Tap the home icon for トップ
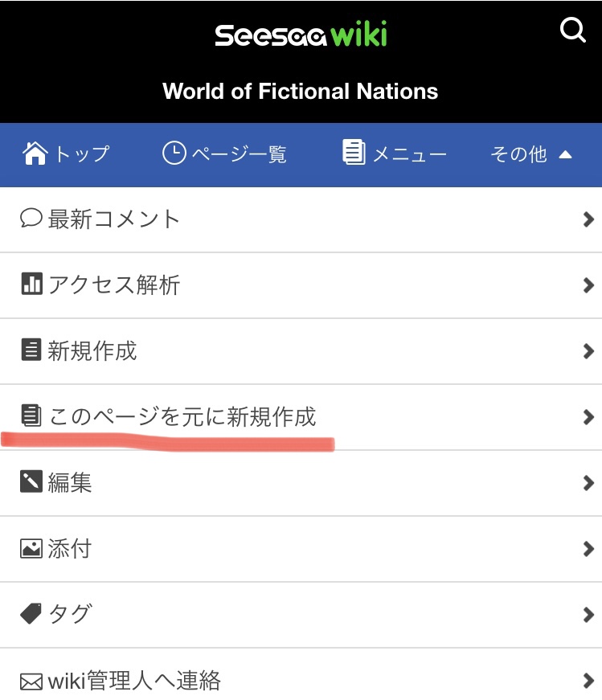The image size is (602, 700). click(x=35, y=154)
